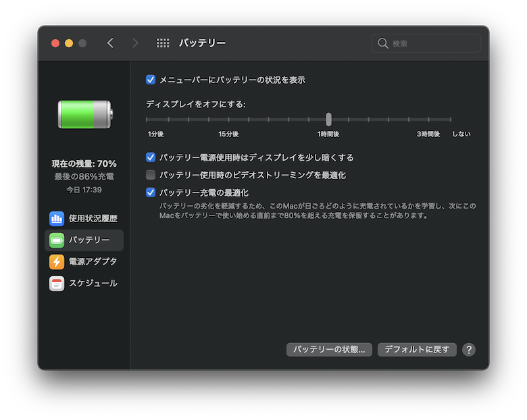Click the green バッテリー sidebar icon
This screenshot has height=420, width=527.
(x=57, y=240)
